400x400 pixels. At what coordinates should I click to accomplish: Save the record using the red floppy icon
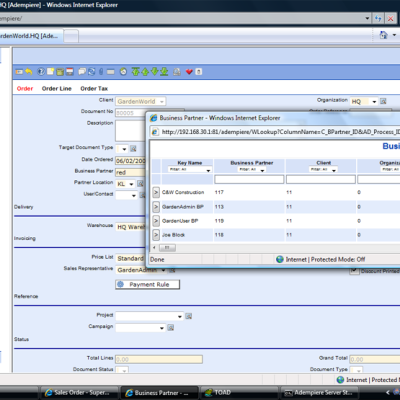(70, 71)
